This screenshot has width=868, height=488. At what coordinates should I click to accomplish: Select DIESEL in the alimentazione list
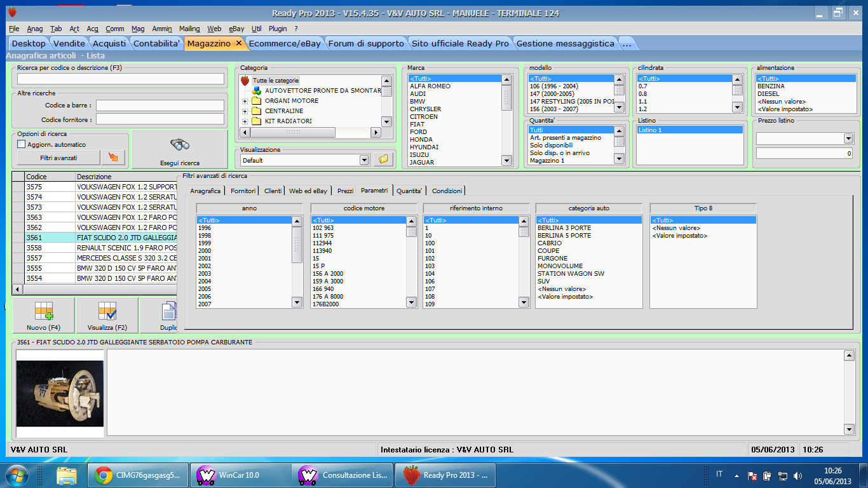pyautogui.click(x=806, y=94)
